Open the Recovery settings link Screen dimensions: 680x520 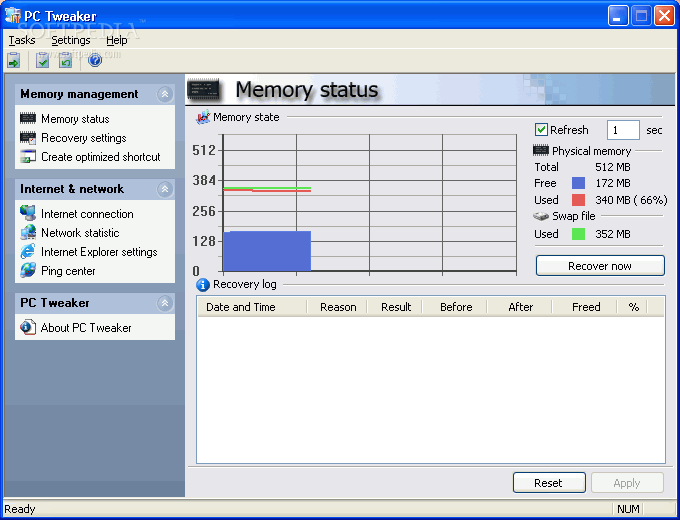(84, 137)
